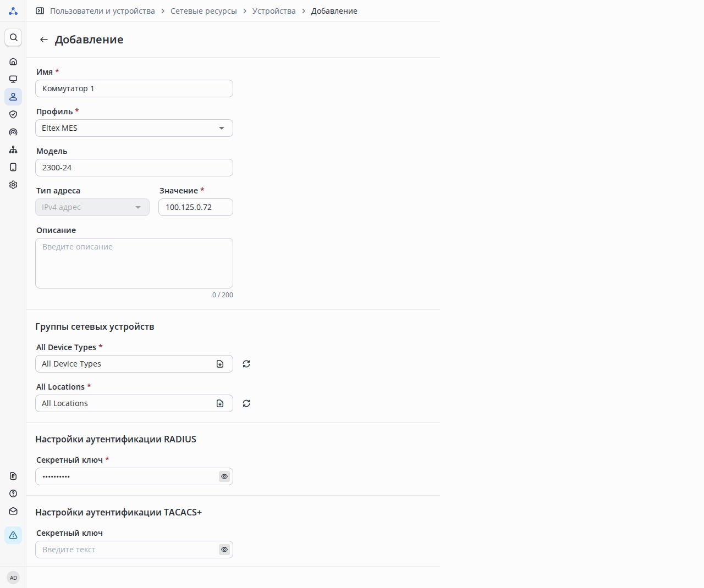This screenshot has height=588, width=704.
Task: Open the shield security icon in sidebar
Action: click(13, 114)
